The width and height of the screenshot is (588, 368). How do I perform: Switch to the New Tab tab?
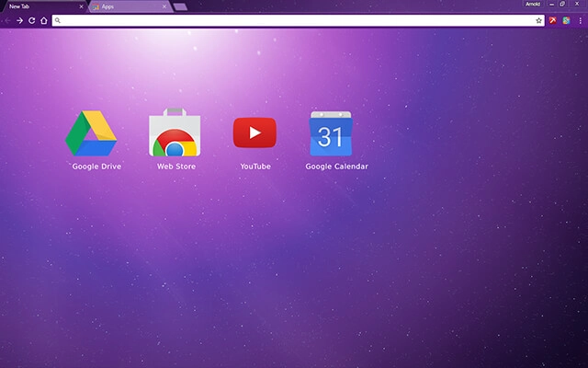[x=43, y=6]
